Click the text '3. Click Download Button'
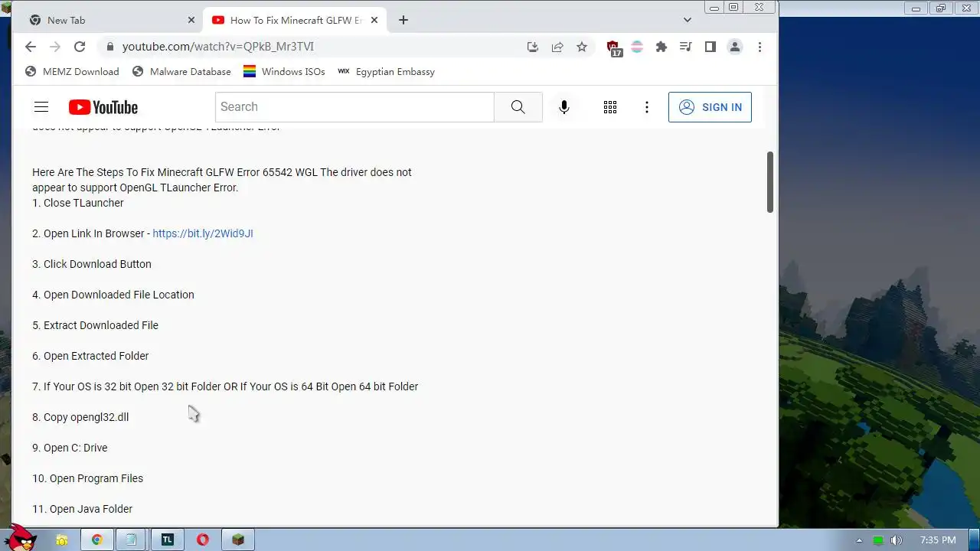The height and width of the screenshot is (551, 980). (92, 264)
